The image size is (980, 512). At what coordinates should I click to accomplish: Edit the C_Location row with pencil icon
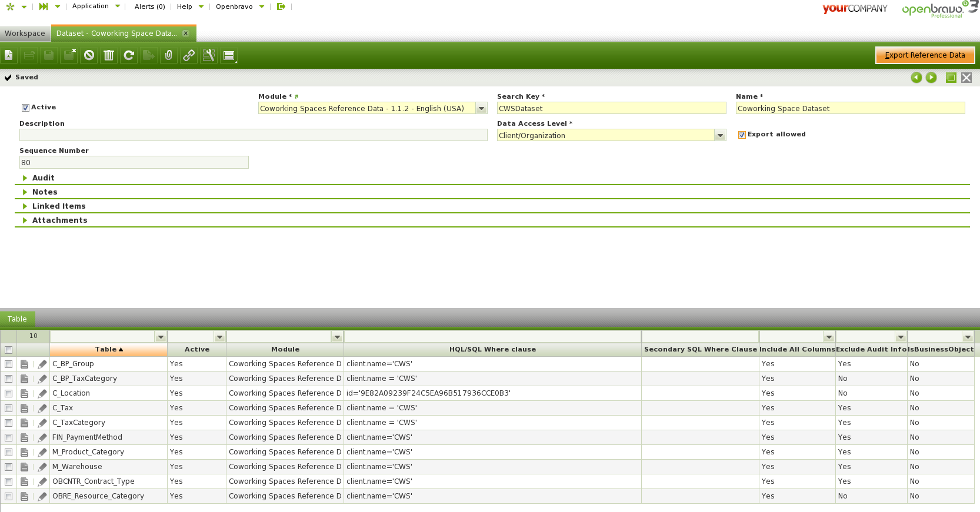click(42, 394)
